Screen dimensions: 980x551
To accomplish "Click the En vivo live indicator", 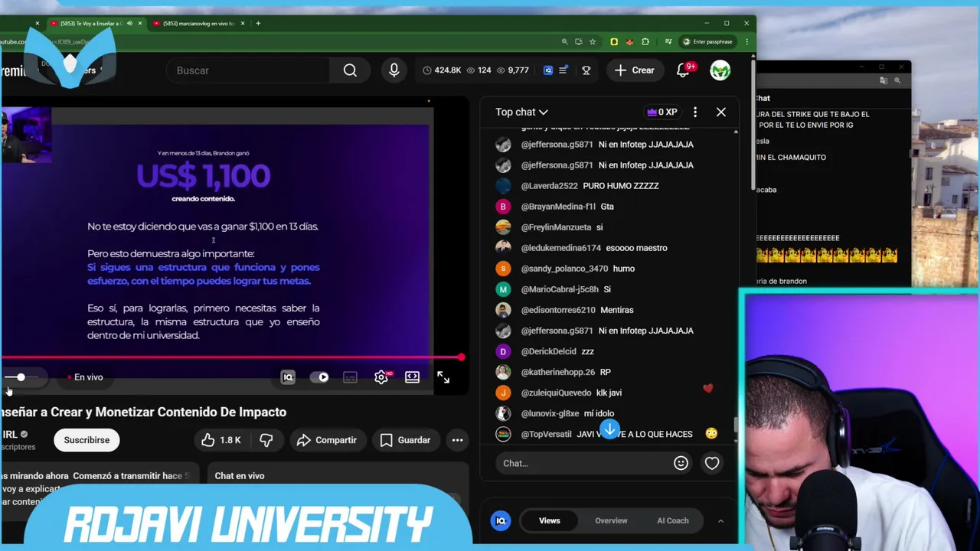I will [85, 377].
